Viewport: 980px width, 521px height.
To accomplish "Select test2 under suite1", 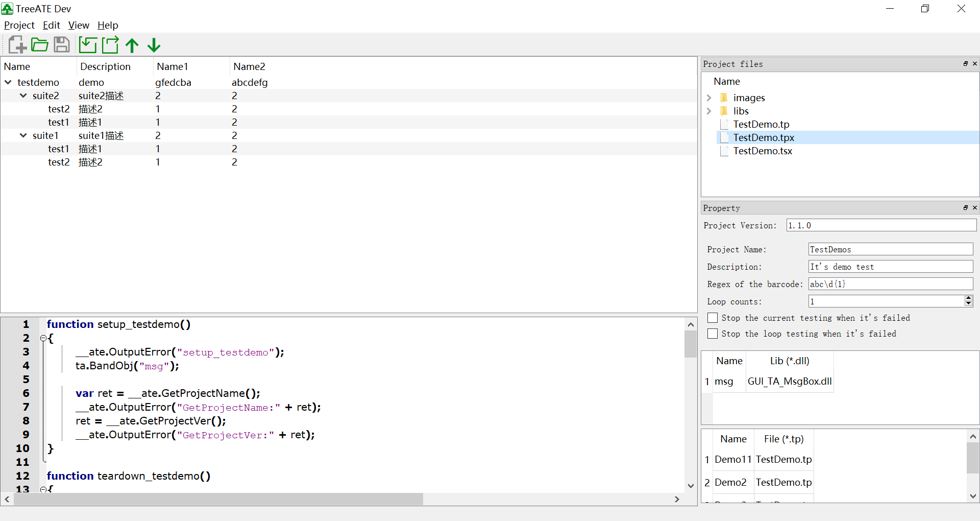I will point(59,162).
